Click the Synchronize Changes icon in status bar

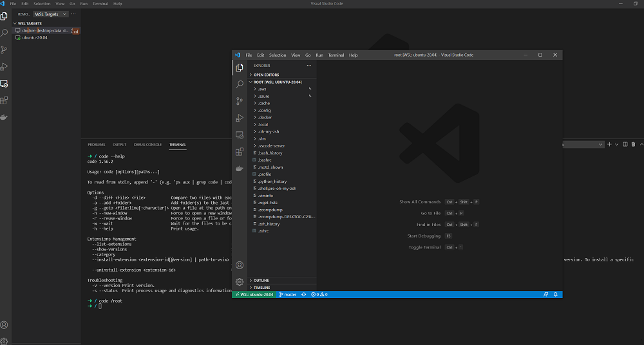[303, 295]
